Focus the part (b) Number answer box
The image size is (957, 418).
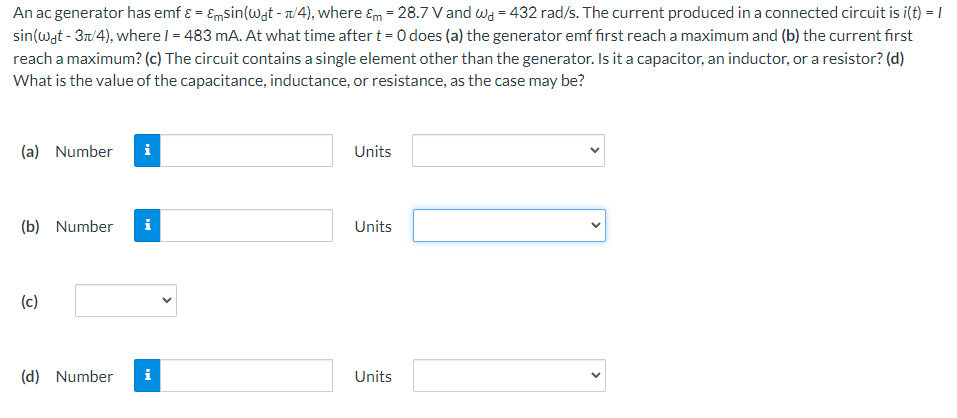[x=246, y=226]
